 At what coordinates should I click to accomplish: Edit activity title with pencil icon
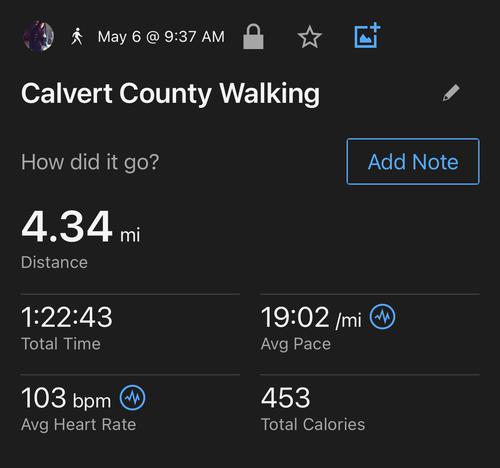[451, 93]
